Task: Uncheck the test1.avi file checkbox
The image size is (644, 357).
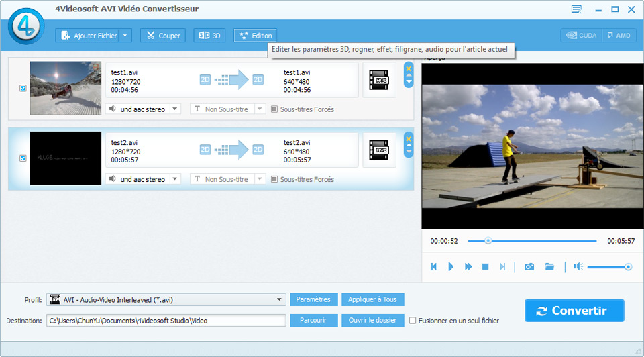Action: pos(23,88)
